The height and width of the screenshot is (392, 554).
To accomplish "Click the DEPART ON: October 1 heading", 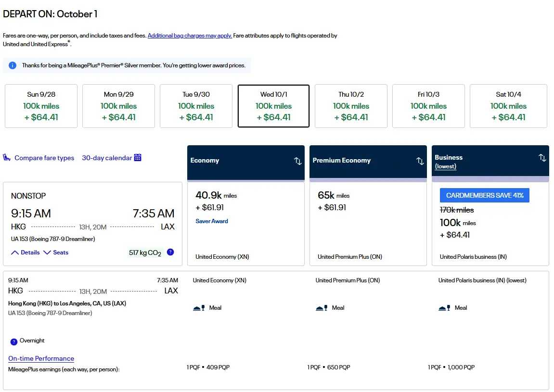I will [x=50, y=14].
